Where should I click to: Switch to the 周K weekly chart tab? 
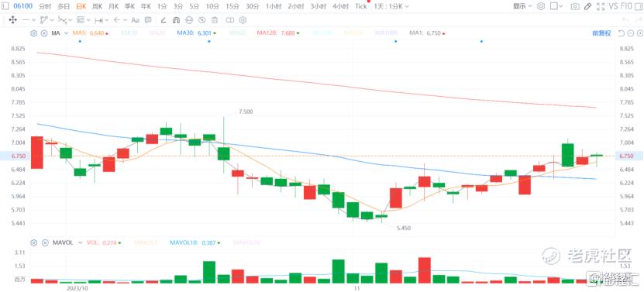(97, 6)
